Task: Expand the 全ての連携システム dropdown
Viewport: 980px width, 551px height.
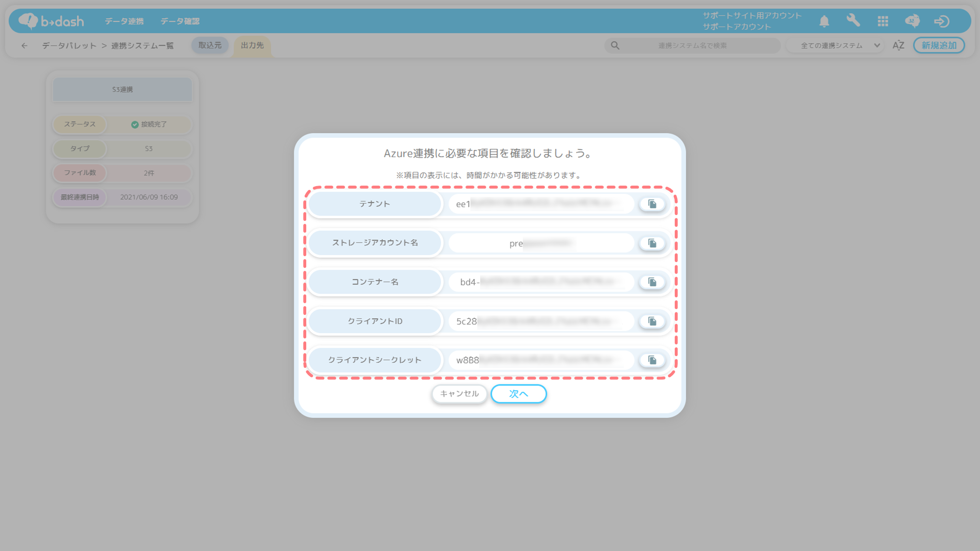Action: click(835, 46)
